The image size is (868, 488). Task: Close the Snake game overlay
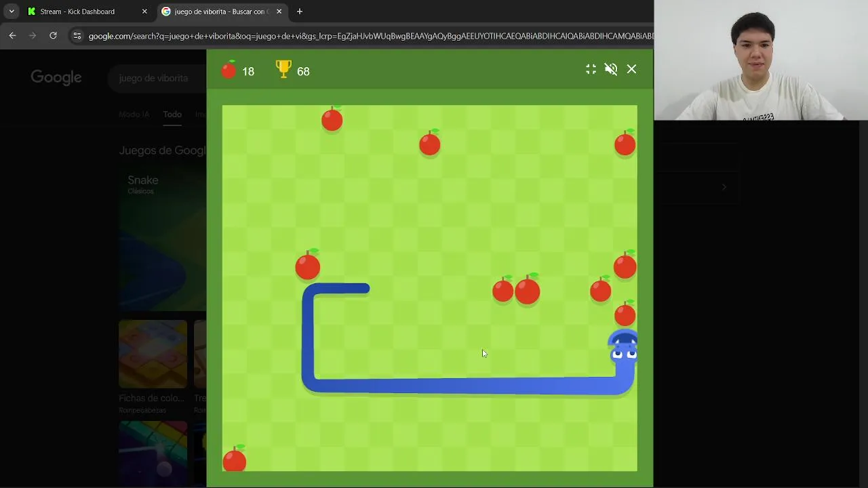631,69
